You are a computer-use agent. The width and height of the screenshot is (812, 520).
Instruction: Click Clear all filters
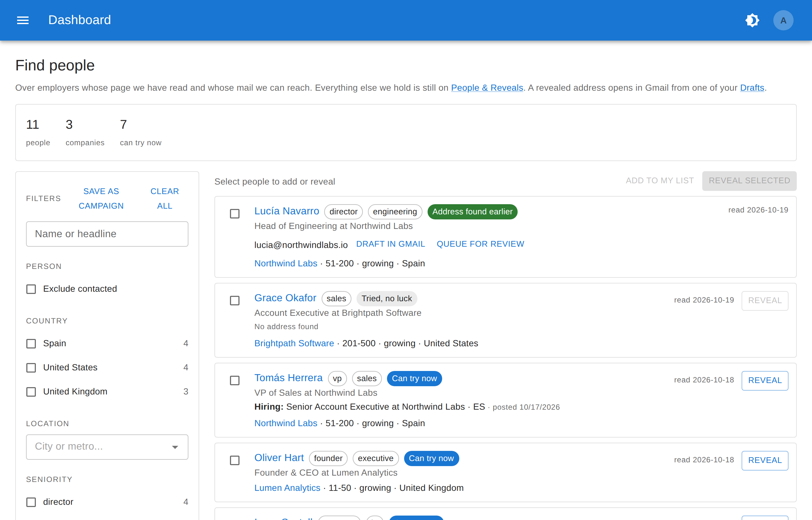165,198
